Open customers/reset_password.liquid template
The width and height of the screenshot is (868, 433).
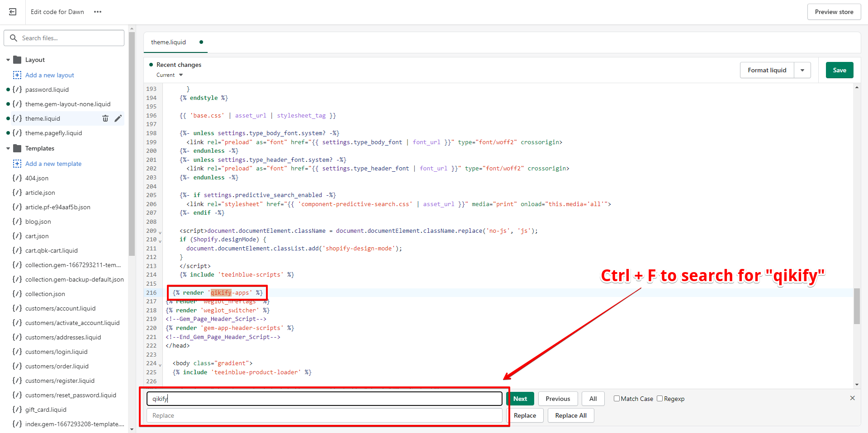coord(71,395)
